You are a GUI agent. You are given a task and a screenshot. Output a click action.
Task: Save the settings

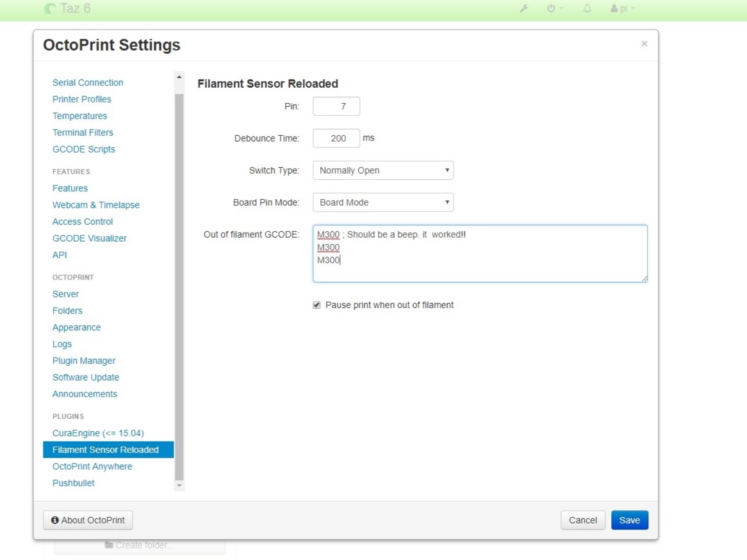point(629,520)
